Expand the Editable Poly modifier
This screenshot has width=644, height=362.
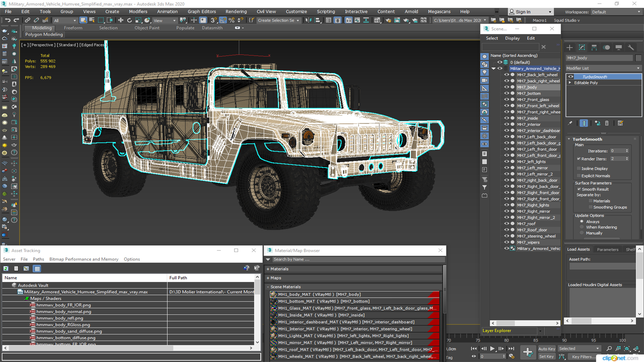[570, 83]
